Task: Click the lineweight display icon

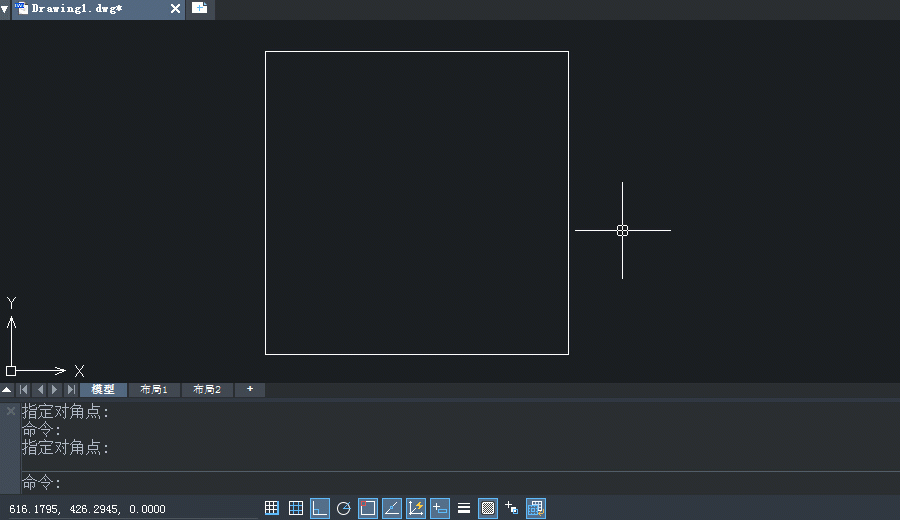Action: coord(464,508)
